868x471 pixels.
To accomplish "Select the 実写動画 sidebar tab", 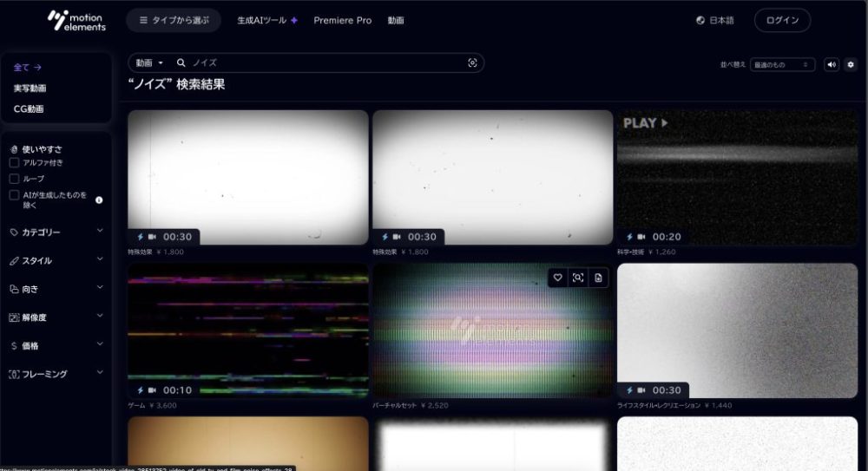I will point(30,88).
